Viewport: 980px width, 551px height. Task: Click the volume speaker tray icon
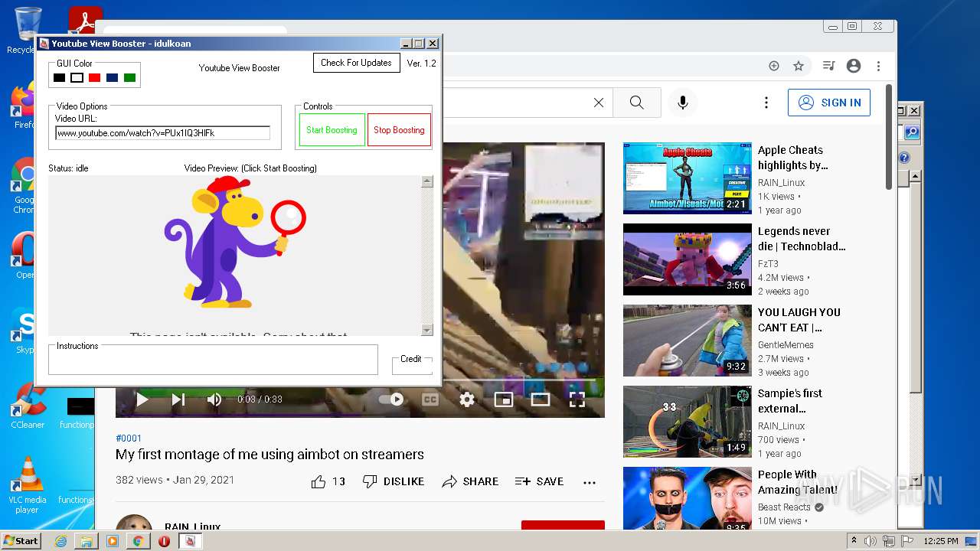[871, 541]
